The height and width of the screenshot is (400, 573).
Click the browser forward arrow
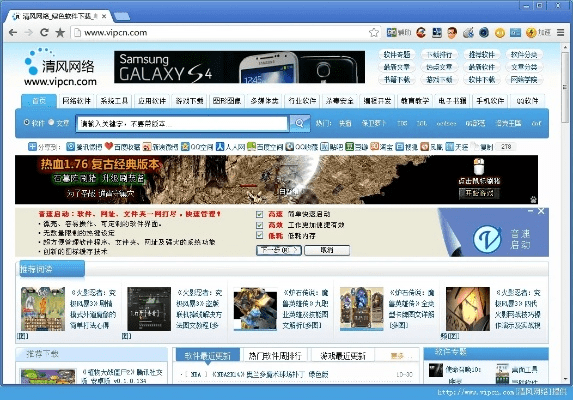click(29, 33)
